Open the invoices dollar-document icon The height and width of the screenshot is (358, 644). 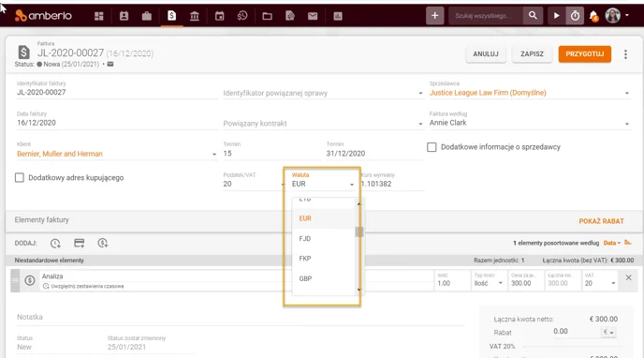[171, 16]
